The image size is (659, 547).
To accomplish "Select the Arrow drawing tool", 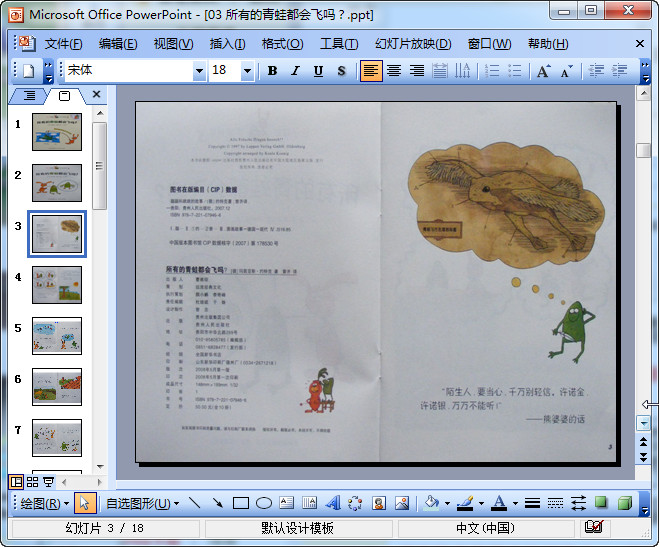I will pos(218,503).
